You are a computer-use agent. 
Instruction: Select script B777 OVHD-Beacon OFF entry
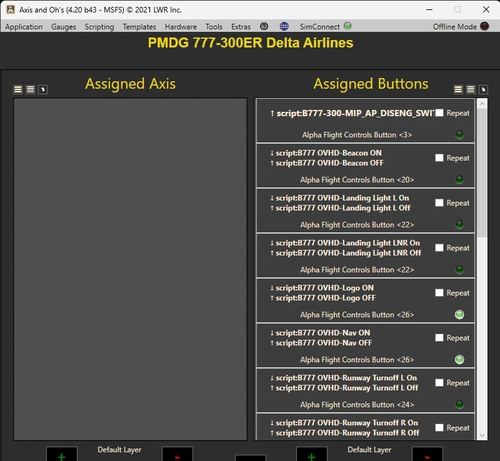pyautogui.click(x=327, y=163)
